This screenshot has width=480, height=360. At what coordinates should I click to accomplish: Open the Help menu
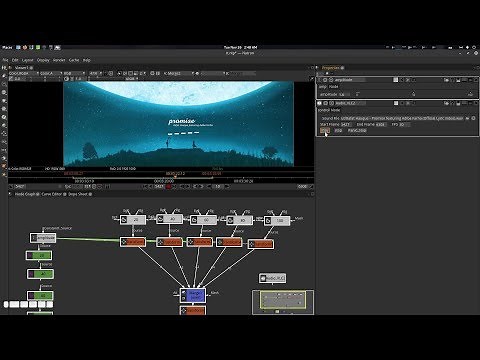(87, 60)
